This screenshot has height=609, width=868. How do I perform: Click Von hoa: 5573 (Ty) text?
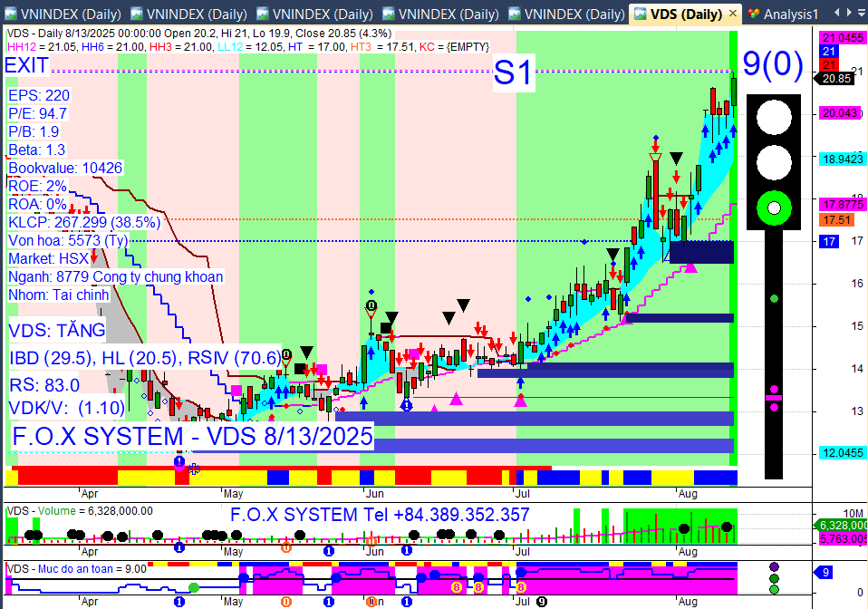click(68, 240)
